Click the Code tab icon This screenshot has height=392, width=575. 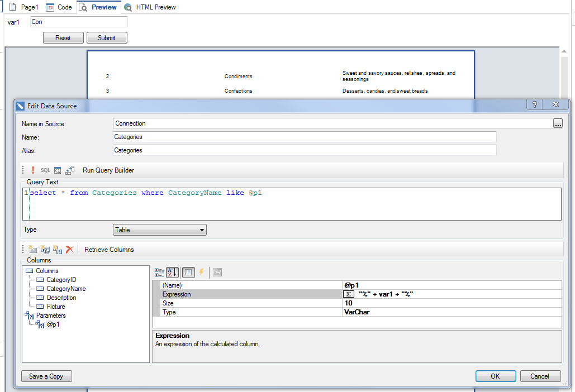(50, 7)
